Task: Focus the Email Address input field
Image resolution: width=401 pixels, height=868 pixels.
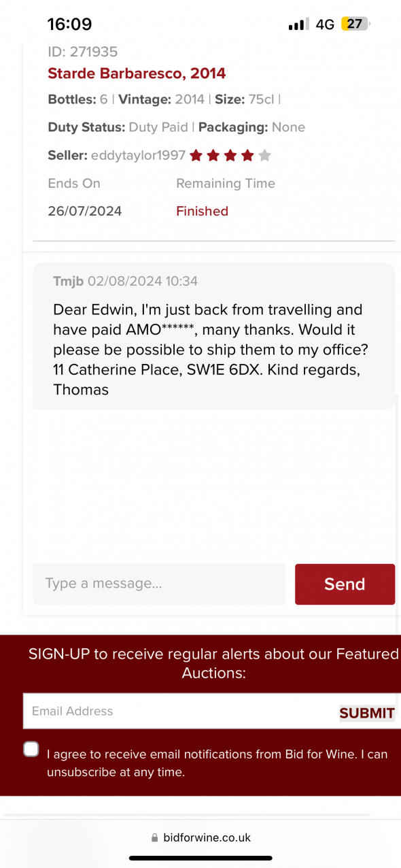Action: [180, 712]
